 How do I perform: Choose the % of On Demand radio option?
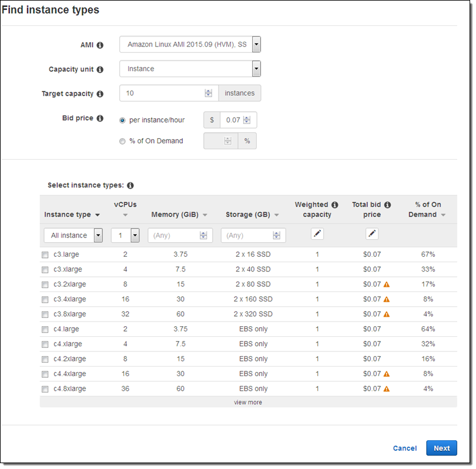pos(122,141)
